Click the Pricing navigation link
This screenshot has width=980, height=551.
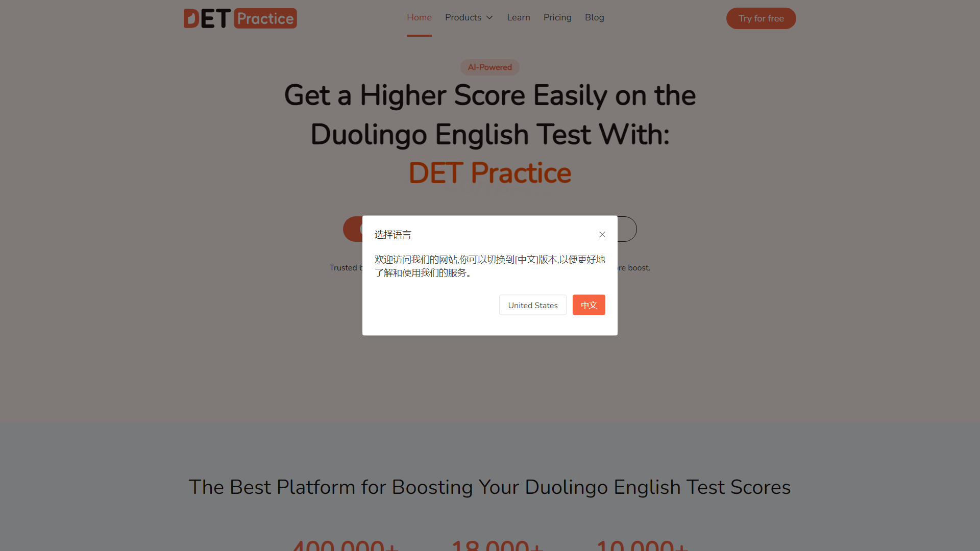click(557, 17)
